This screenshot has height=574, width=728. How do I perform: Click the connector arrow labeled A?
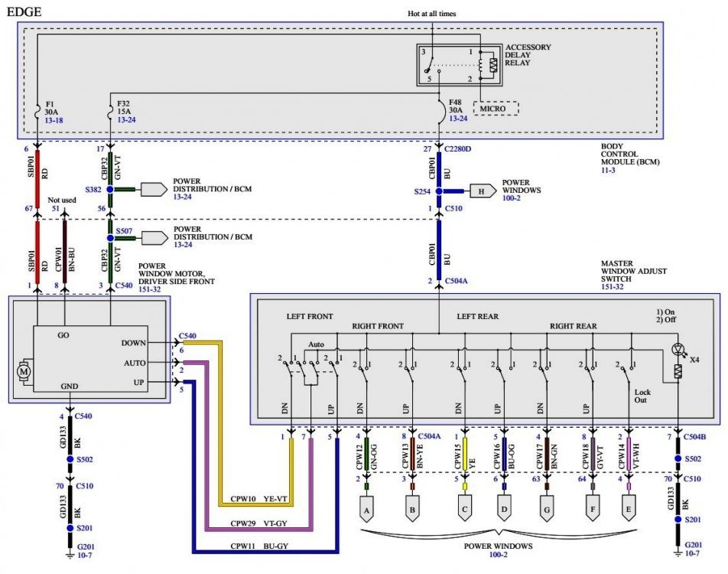pyautogui.click(x=368, y=508)
